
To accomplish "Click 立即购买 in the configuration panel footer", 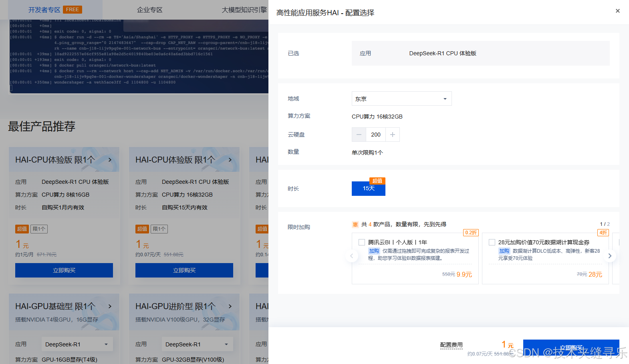I will pos(571,348).
